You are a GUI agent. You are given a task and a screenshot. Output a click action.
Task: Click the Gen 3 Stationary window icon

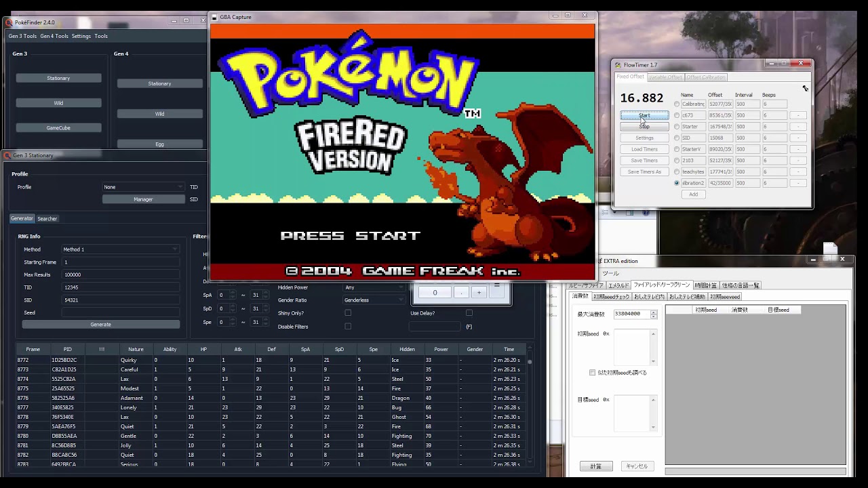pos(7,155)
